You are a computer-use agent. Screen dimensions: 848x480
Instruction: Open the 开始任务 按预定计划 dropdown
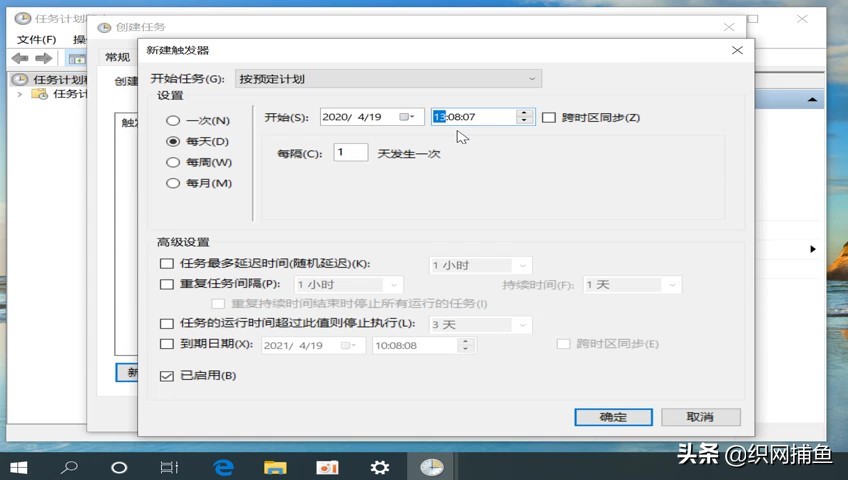[388, 79]
